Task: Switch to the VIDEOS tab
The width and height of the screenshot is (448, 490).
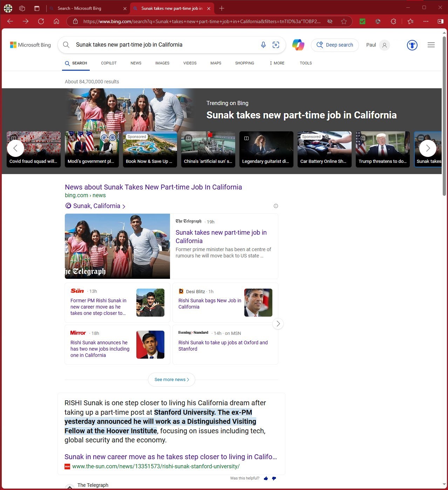Action: 190,63
